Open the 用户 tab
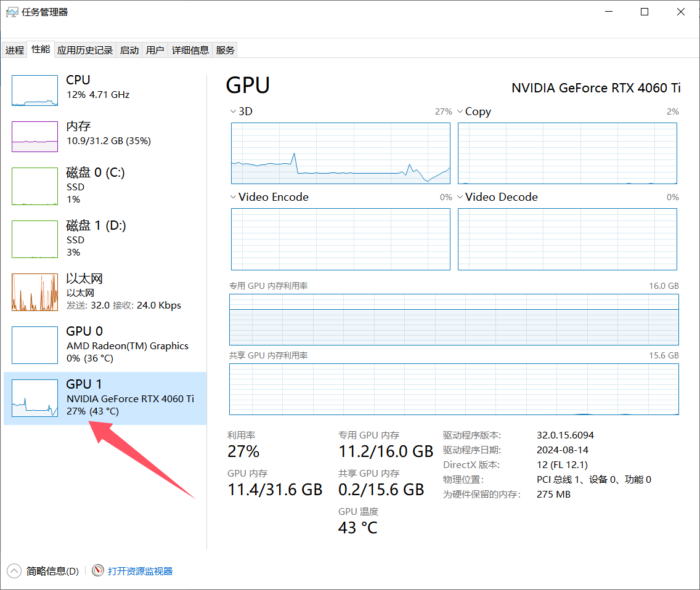 155,50
